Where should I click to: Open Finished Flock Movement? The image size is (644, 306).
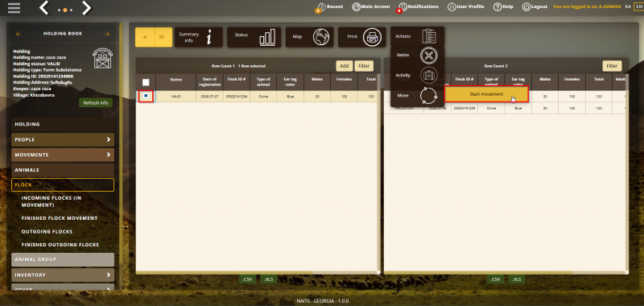[60, 218]
